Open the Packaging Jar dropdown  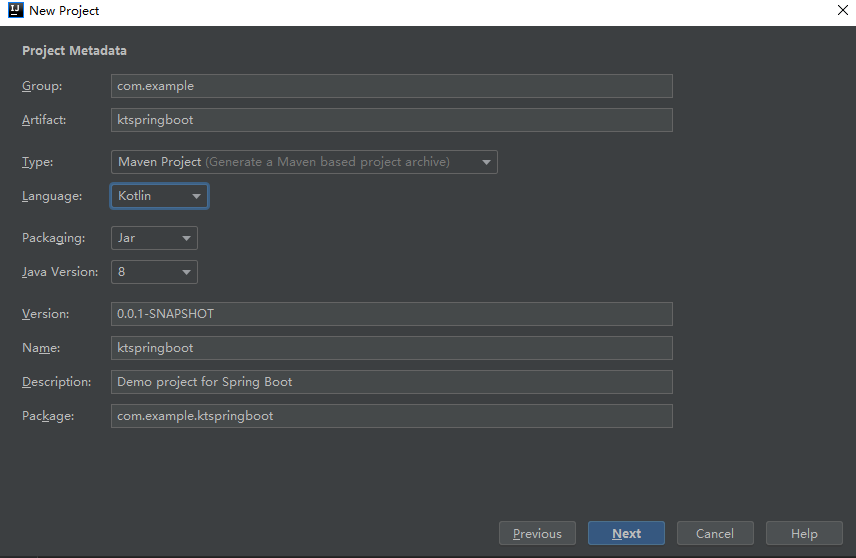pos(154,238)
